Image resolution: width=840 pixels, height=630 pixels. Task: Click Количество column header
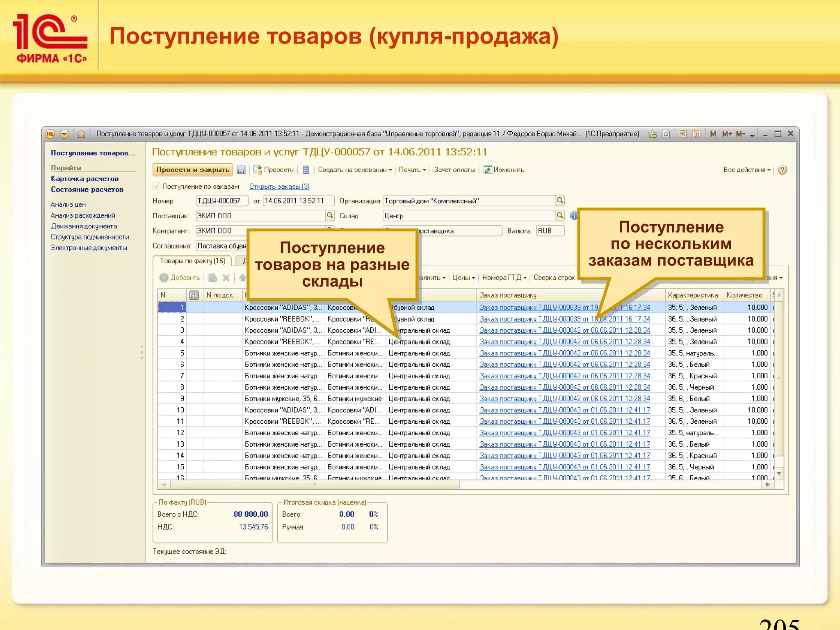click(x=747, y=295)
